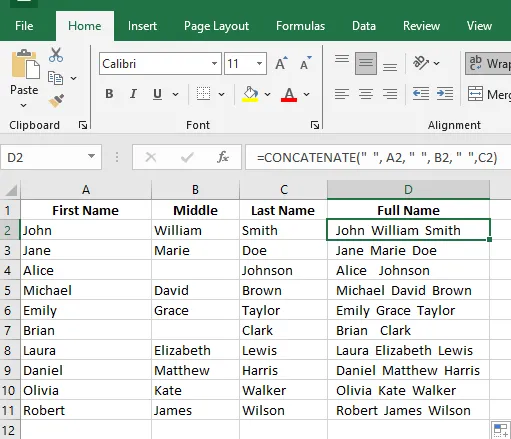Expand fill color dropdown arrow
Screen dimensions: 511x439
click(267, 94)
